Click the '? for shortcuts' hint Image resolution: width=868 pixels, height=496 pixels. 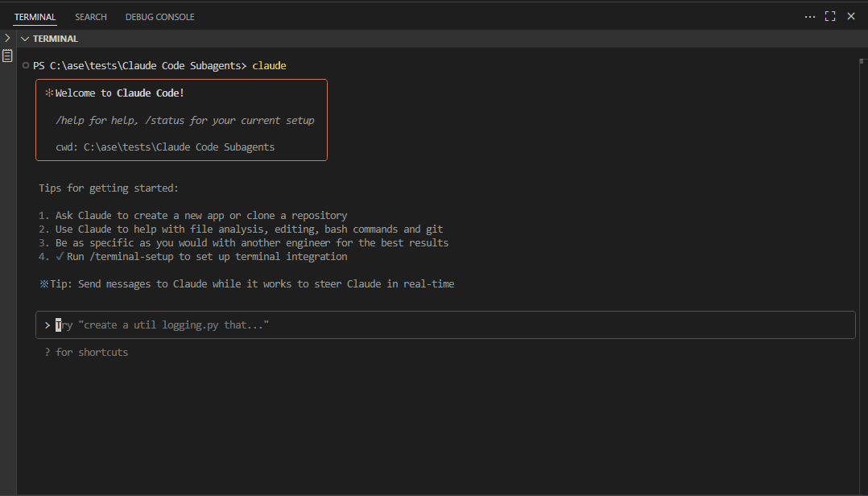coord(86,352)
